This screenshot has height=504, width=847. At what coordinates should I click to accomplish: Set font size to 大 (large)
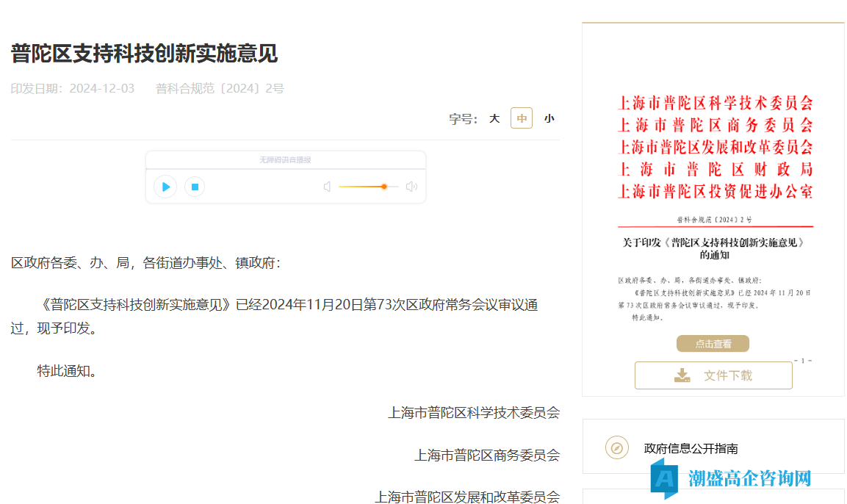point(494,118)
